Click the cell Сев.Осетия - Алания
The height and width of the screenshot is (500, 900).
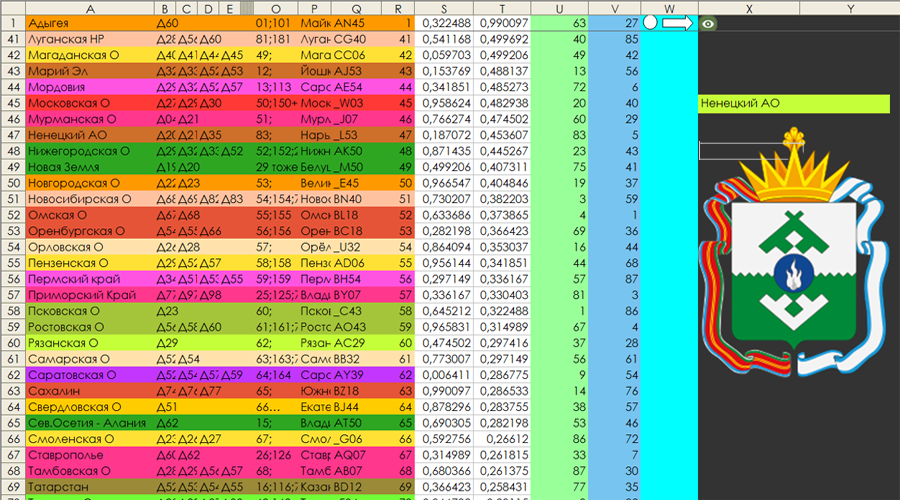pos(90,423)
